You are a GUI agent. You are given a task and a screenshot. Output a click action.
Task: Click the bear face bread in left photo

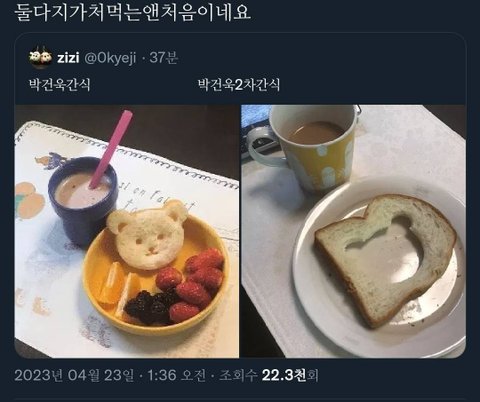pos(147,235)
